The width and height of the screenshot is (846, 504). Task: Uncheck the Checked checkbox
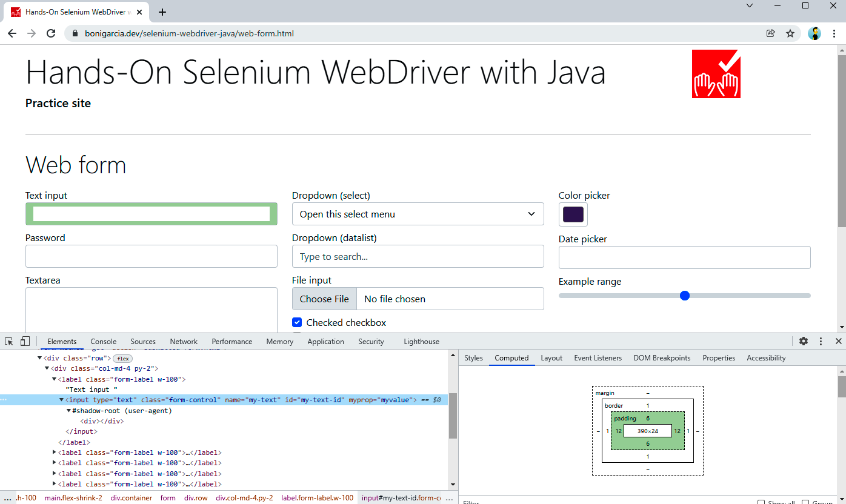point(297,322)
